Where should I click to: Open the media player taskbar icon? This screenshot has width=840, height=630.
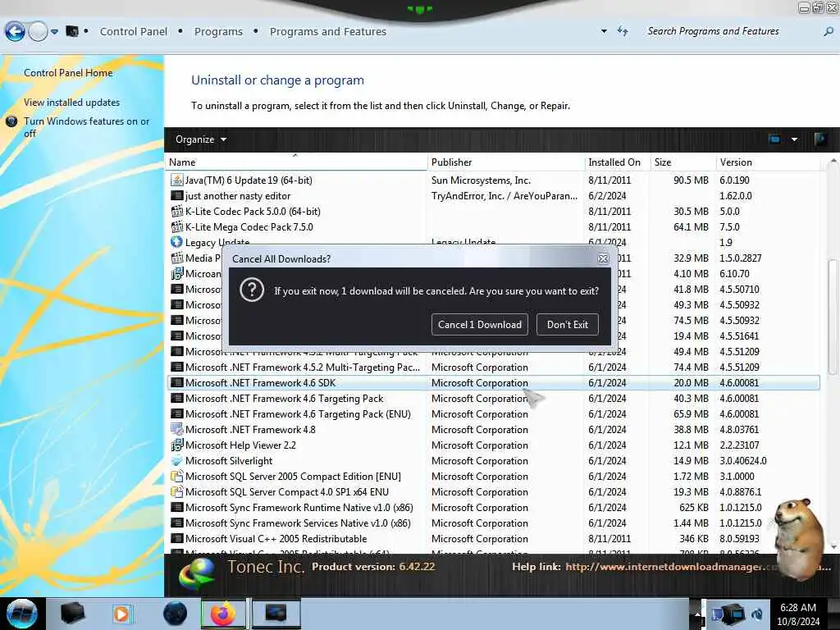pyautogui.click(x=121, y=614)
